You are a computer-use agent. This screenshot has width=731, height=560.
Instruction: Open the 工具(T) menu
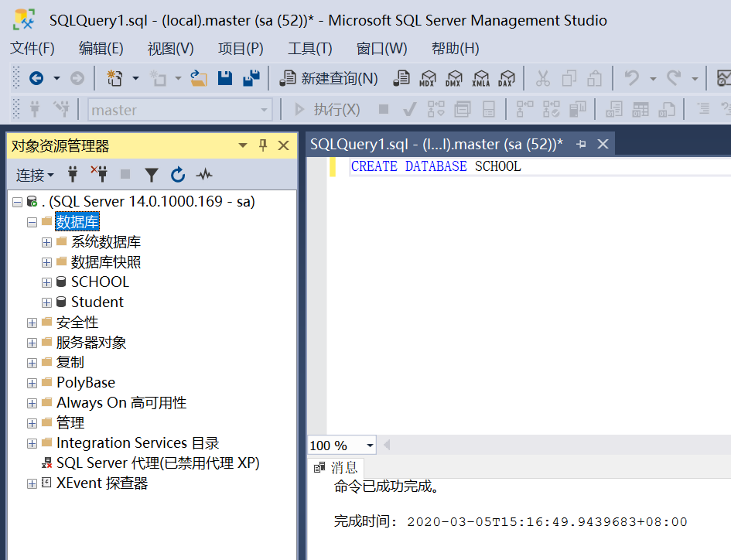(310, 49)
